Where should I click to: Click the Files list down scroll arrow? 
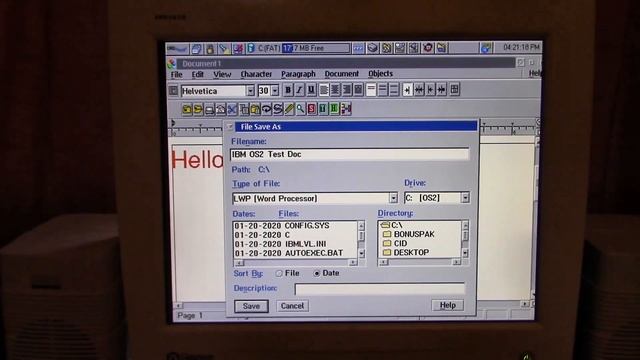click(361, 253)
